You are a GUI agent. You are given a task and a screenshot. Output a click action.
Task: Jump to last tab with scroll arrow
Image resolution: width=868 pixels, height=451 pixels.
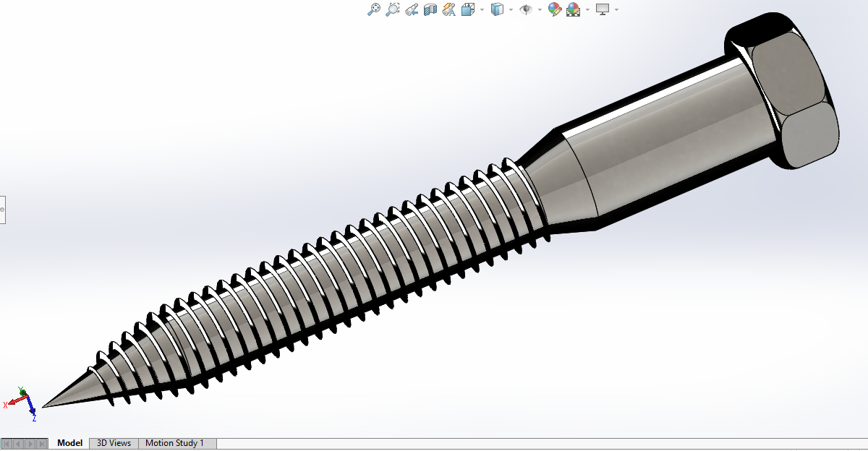coord(42,444)
